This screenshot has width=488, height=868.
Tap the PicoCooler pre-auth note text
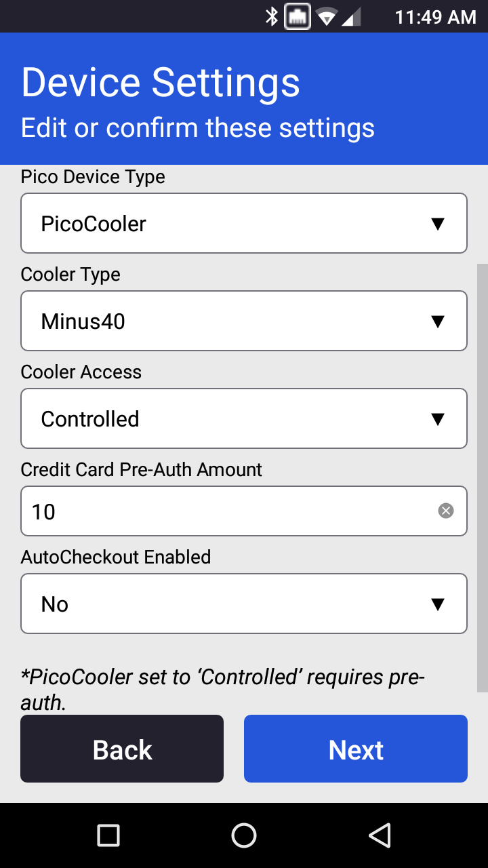pyautogui.click(x=222, y=689)
